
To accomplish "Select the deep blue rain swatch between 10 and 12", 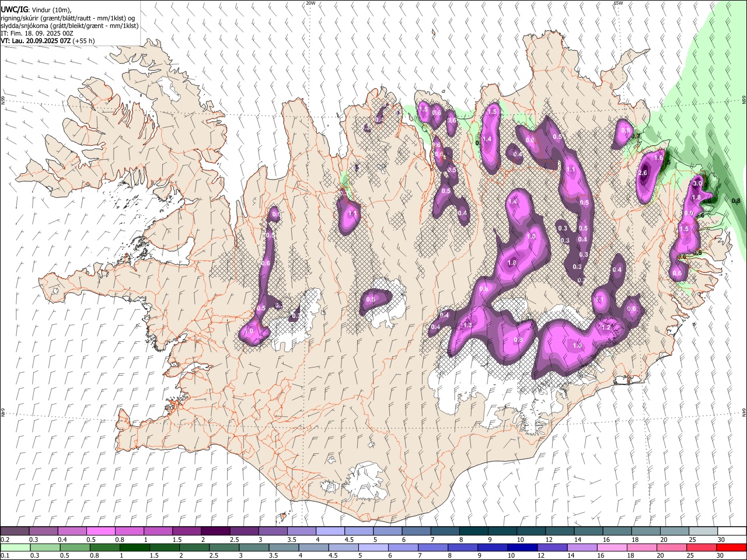I will [x=522, y=547].
